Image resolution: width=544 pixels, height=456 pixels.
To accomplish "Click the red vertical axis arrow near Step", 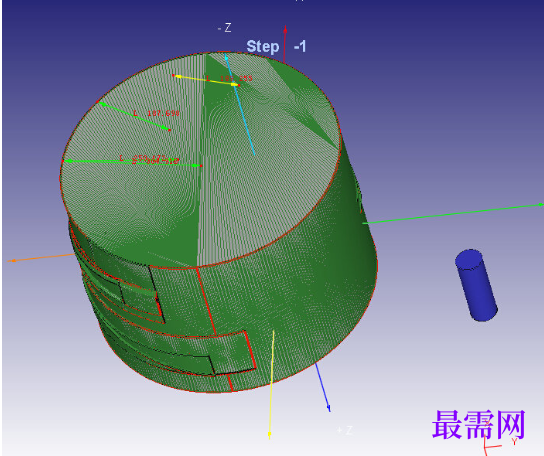I will tap(285, 44).
